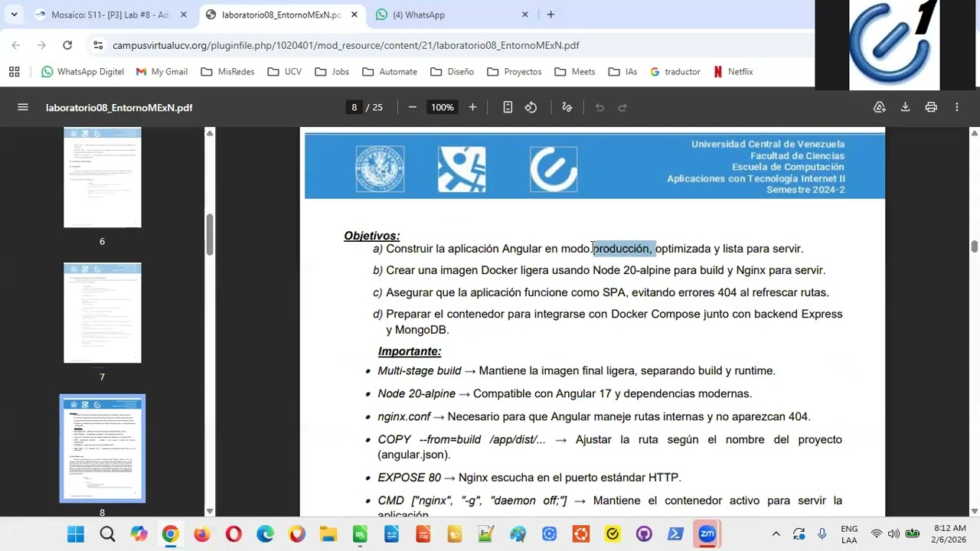Image resolution: width=980 pixels, height=551 pixels.
Task: View site information icon in address bar
Action: click(x=98, y=45)
